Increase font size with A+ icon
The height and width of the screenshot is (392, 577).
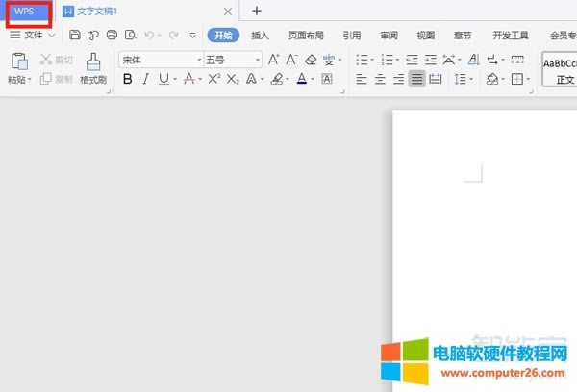pyautogui.click(x=274, y=60)
